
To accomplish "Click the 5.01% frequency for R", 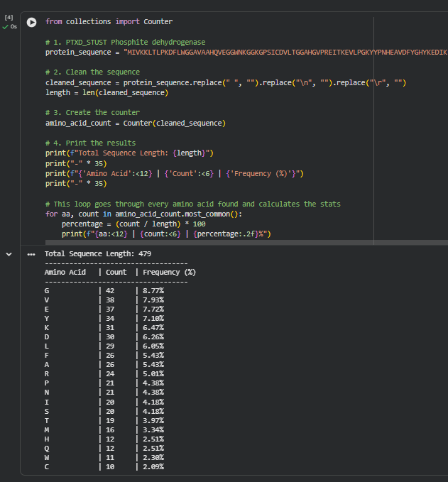I will coord(153,374).
